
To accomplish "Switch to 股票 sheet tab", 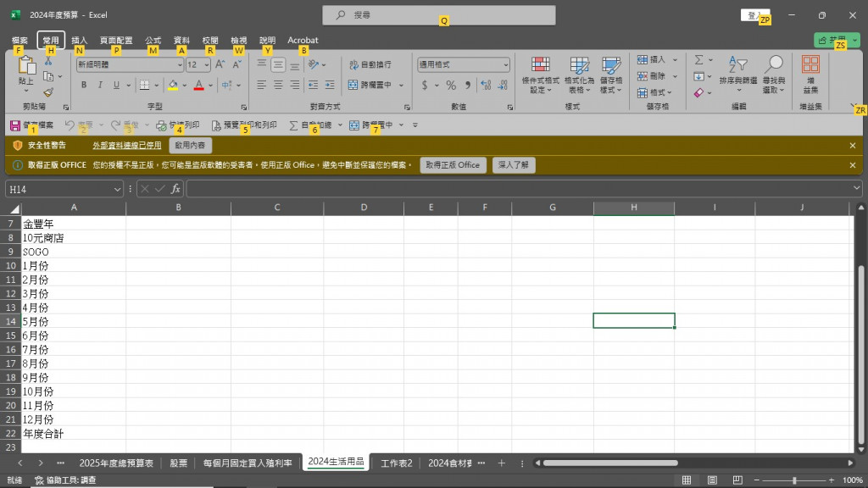I will pyautogui.click(x=178, y=463).
